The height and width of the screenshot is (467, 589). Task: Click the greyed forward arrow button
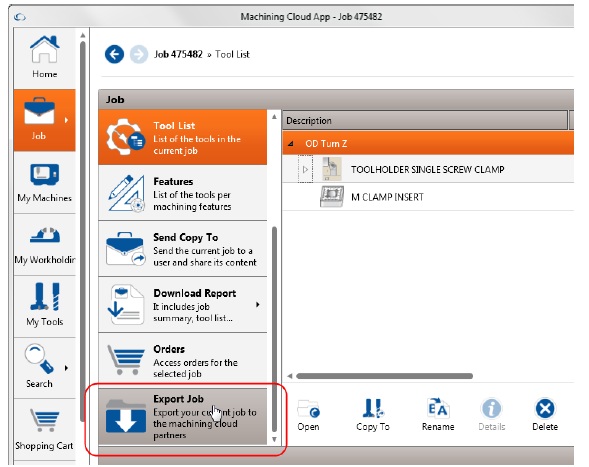[139, 54]
